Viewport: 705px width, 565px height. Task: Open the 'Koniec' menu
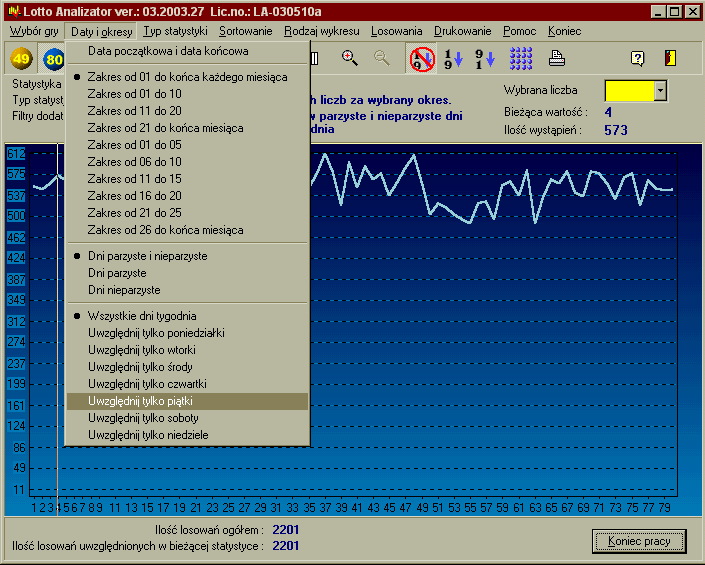click(x=564, y=31)
